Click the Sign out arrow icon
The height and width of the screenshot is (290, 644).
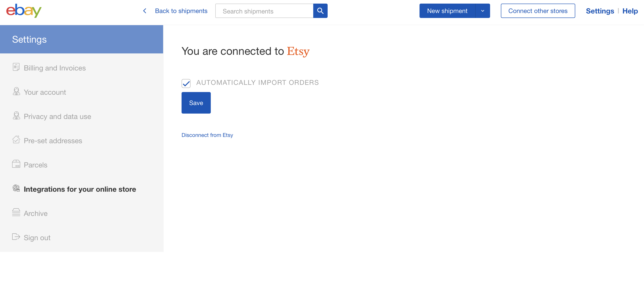point(16,237)
